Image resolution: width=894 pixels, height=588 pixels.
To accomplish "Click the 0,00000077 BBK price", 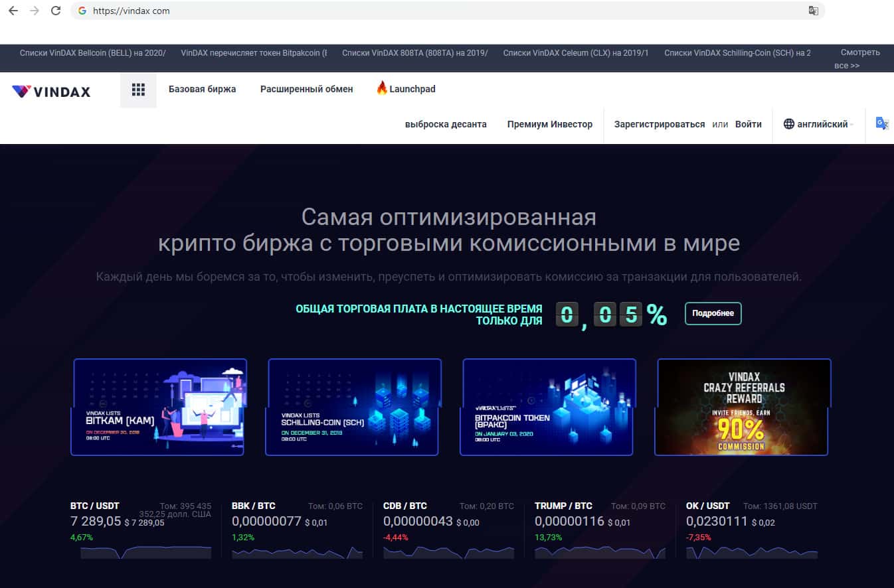I will coord(267,522).
